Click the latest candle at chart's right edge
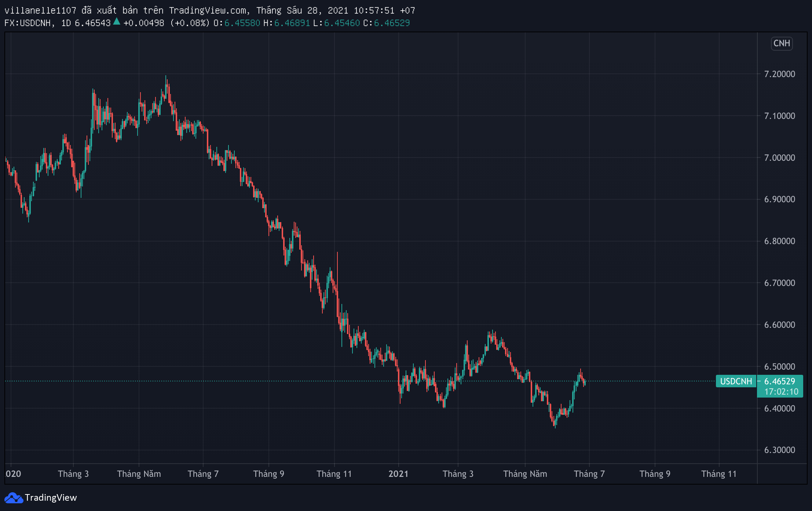The image size is (812, 511). 585,383
